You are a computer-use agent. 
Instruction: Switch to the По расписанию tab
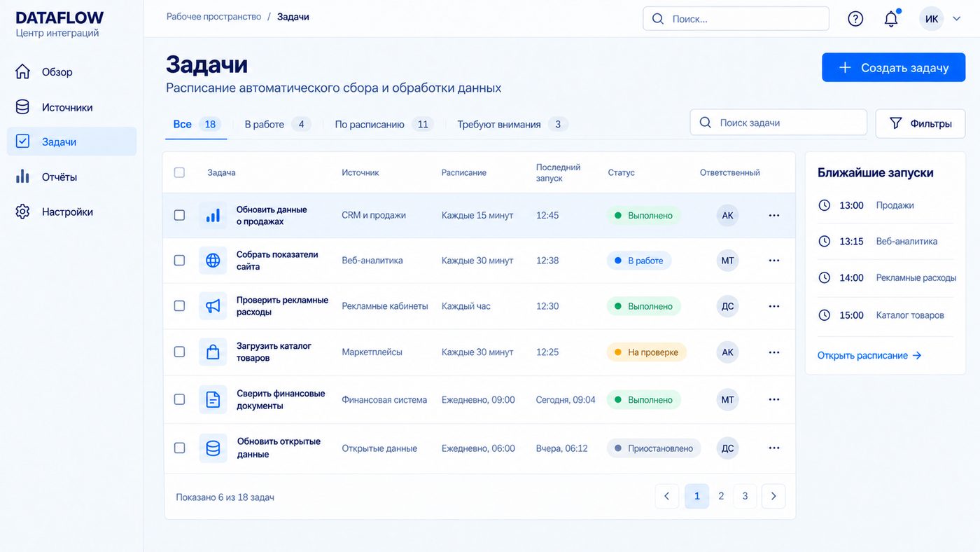384,124
